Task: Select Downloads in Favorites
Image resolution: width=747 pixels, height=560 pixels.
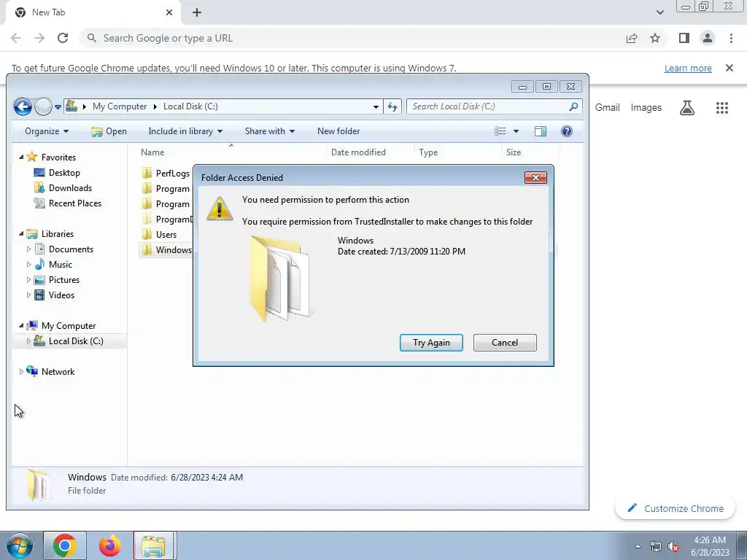Action: pyautogui.click(x=70, y=188)
